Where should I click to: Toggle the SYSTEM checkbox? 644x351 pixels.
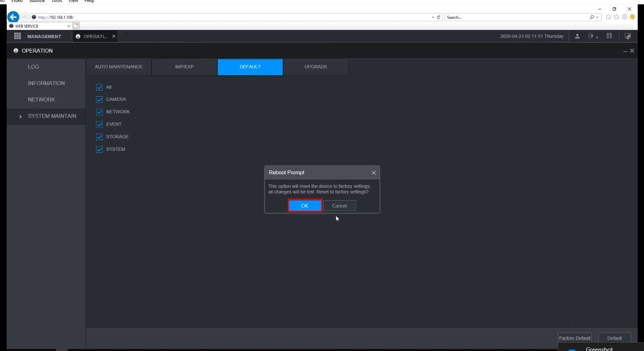[99, 149]
